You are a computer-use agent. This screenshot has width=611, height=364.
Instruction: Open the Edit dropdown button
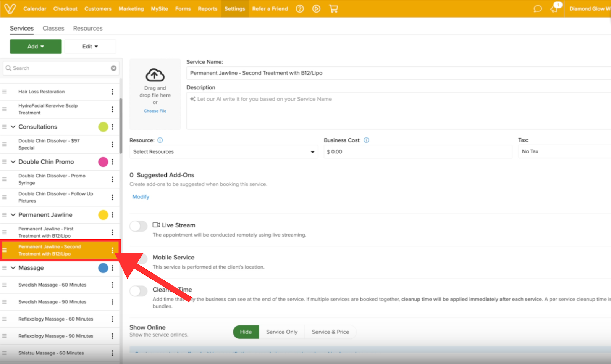click(90, 47)
